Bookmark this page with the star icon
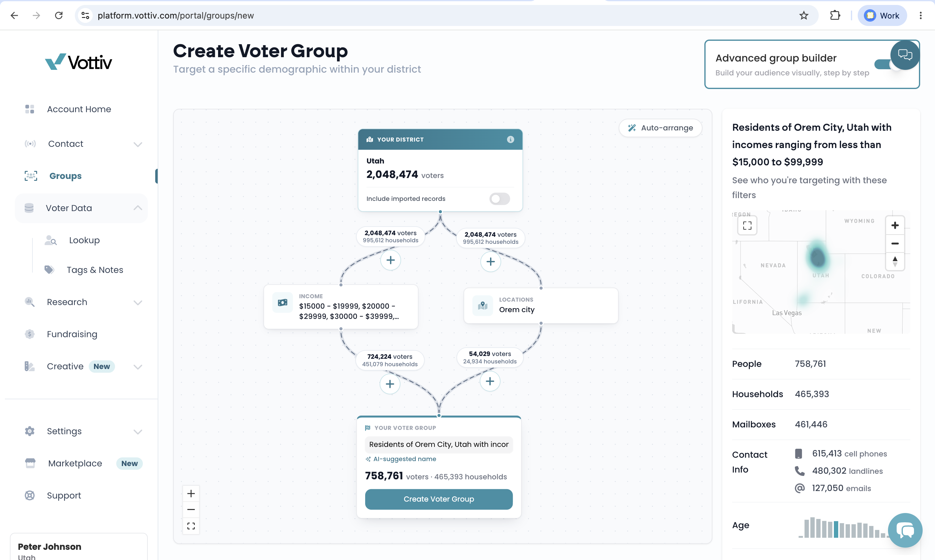The width and height of the screenshot is (935, 560). (804, 15)
